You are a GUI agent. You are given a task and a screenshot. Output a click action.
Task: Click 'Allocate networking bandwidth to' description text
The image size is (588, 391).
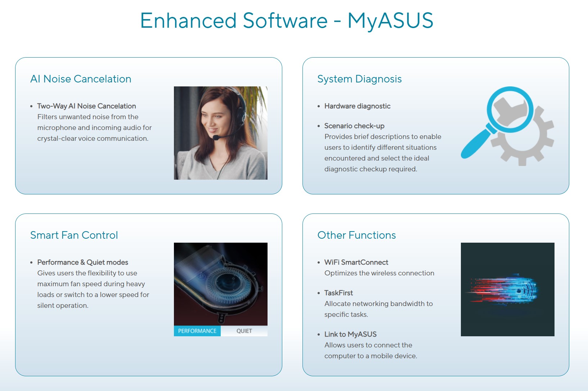click(378, 304)
